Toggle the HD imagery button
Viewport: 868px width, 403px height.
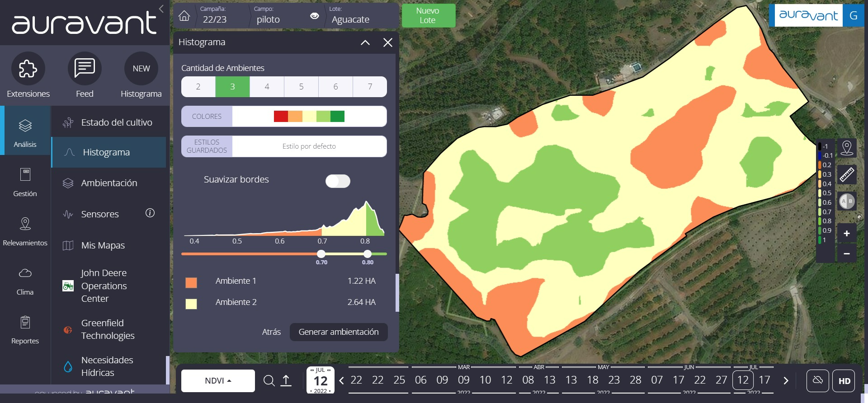click(x=844, y=381)
